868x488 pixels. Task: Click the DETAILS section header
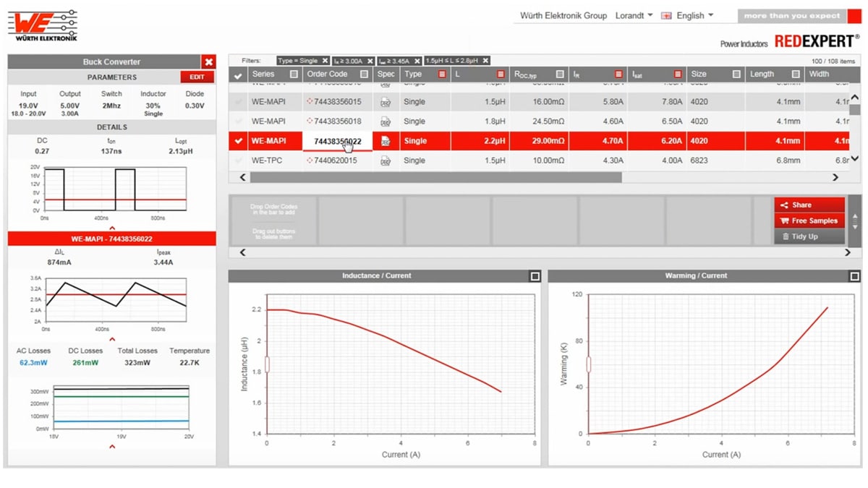click(x=112, y=127)
